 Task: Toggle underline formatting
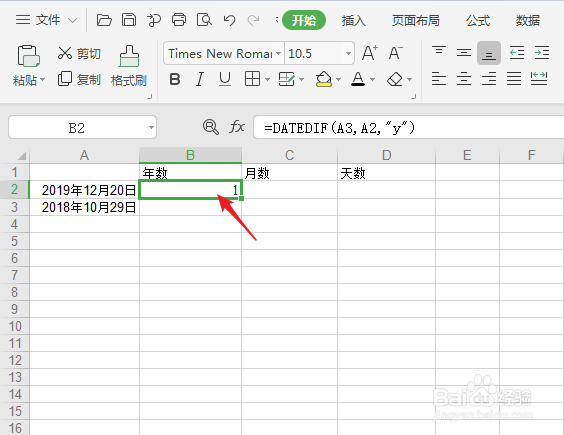[225, 79]
